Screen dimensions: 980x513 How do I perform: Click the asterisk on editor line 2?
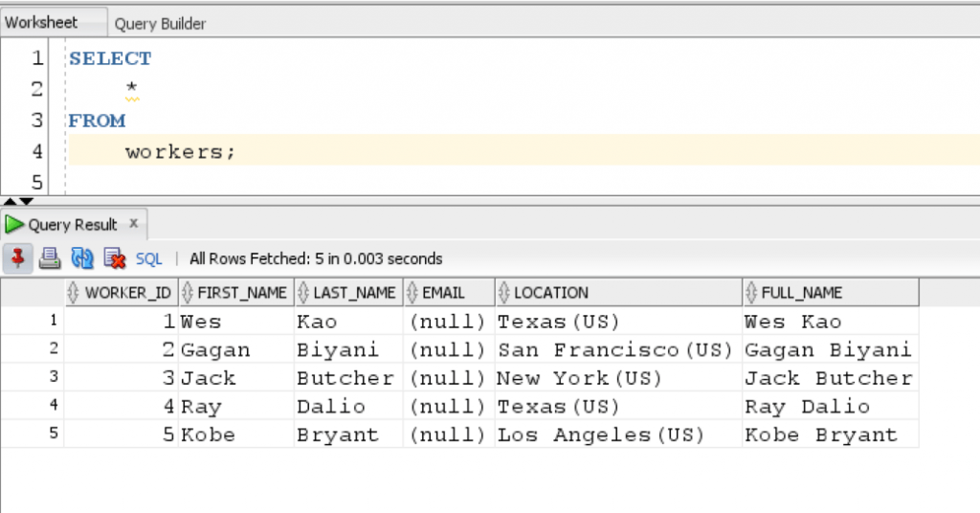131,87
